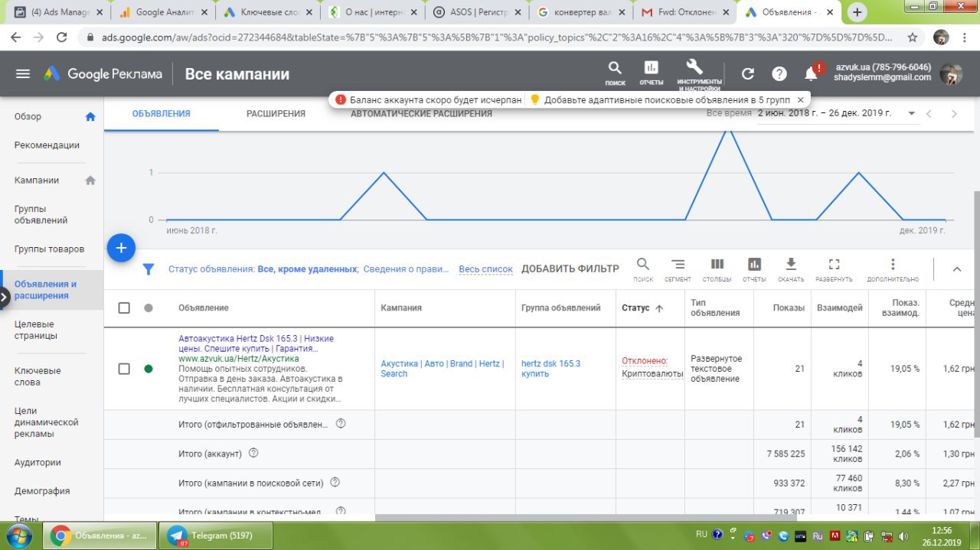Click help icon beside Итого (аккаунт)
The image size is (980, 550).
(x=253, y=453)
